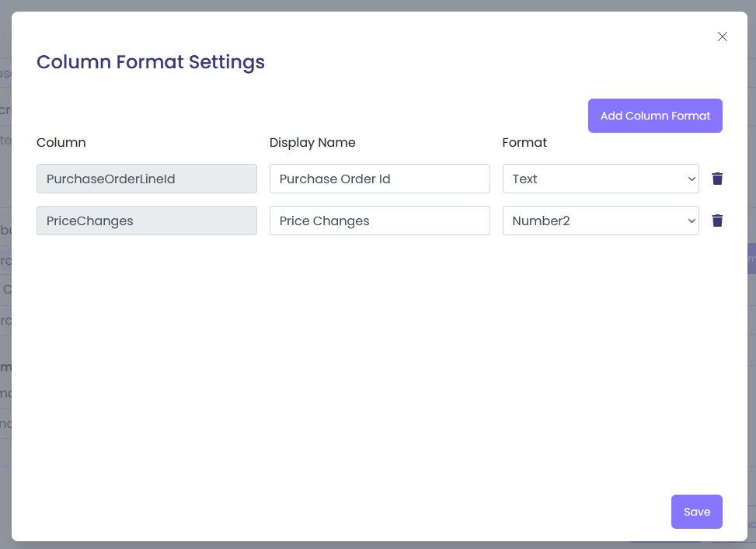The height and width of the screenshot is (549, 756).
Task: Click the Column header label
Action: pyautogui.click(x=61, y=142)
